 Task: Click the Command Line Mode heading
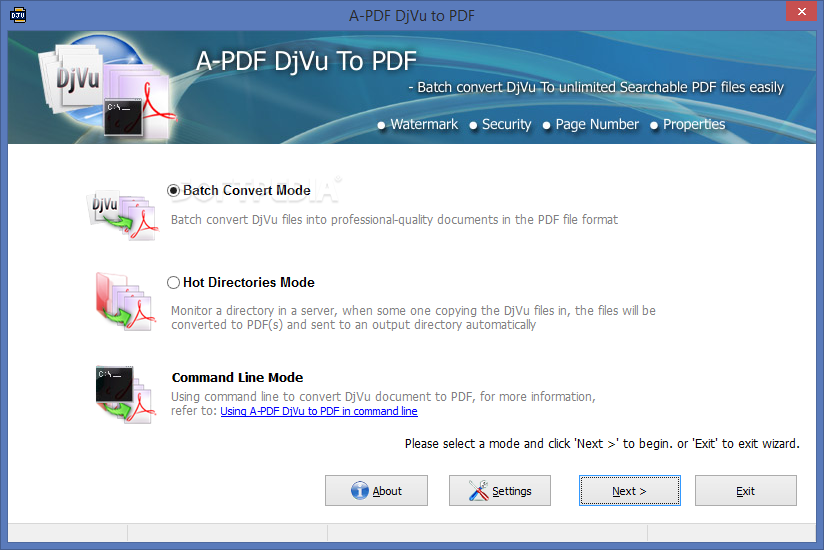tap(238, 378)
